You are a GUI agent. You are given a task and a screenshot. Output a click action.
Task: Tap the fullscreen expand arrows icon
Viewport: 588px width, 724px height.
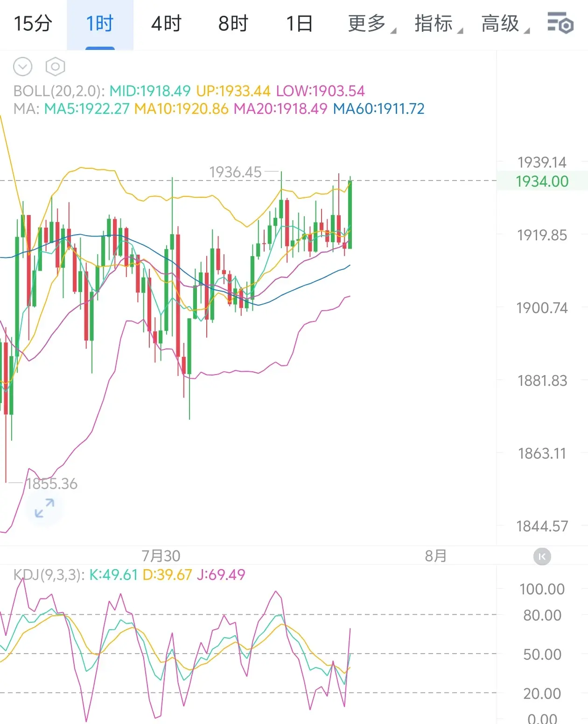tap(45, 508)
